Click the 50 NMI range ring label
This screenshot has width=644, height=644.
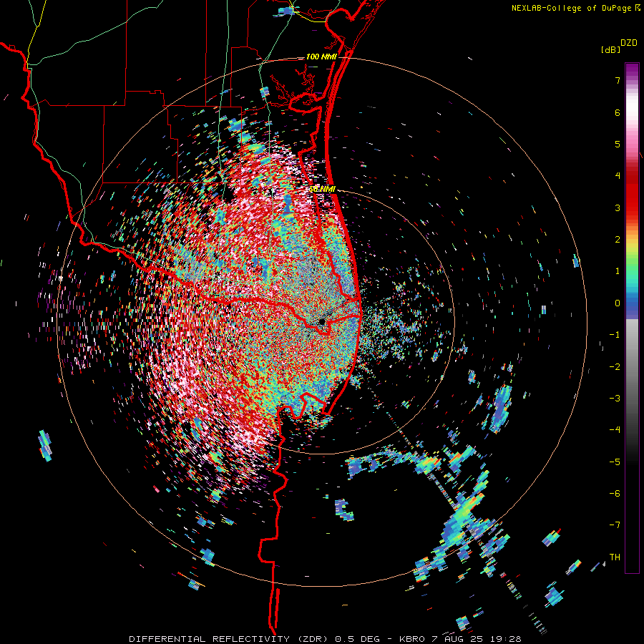(x=323, y=190)
